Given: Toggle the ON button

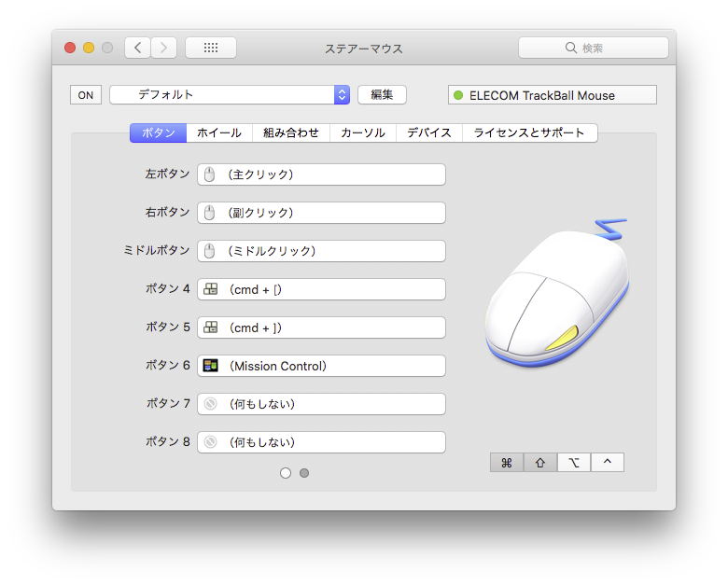Looking at the screenshot, I should click(x=86, y=95).
